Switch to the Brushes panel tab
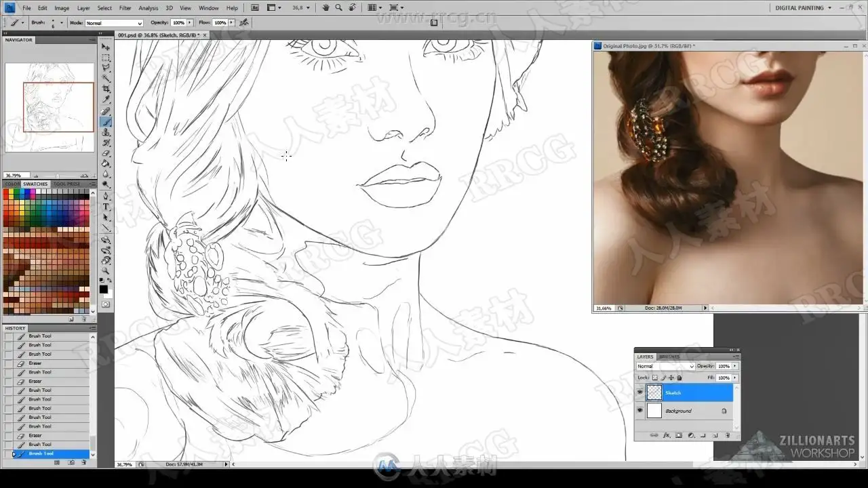Image resolution: width=868 pixels, height=488 pixels. tap(669, 357)
